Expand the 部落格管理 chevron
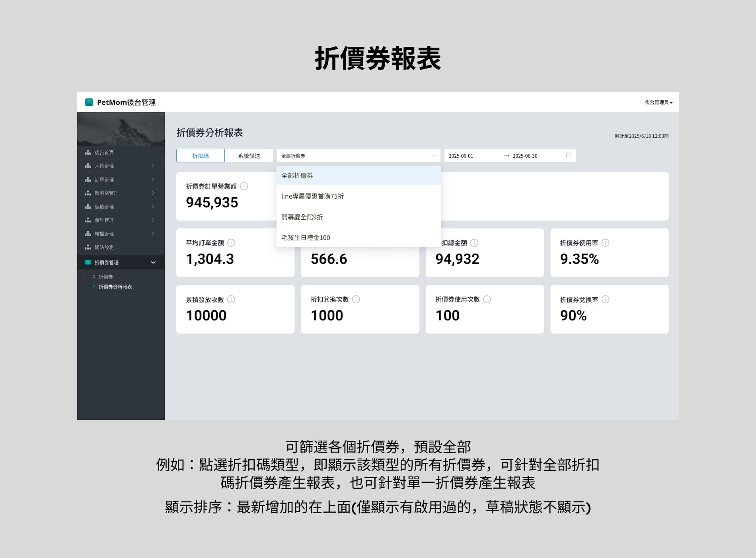The width and height of the screenshot is (756, 558). click(x=153, y=193)
